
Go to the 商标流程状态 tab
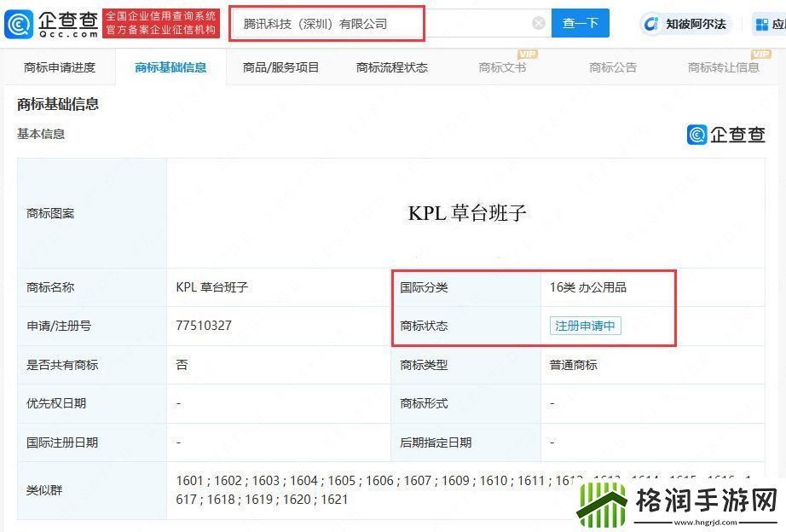click(x=391, y=67)
